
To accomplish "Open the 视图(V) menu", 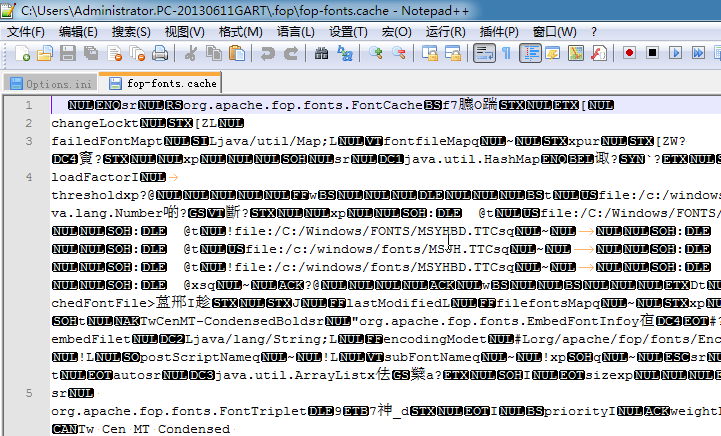I will click(x=184, y=32).
